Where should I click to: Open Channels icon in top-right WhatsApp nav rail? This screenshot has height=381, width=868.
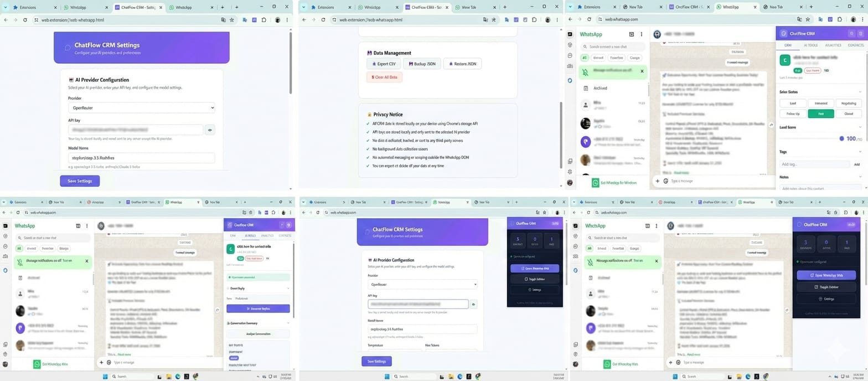point(570,55)
